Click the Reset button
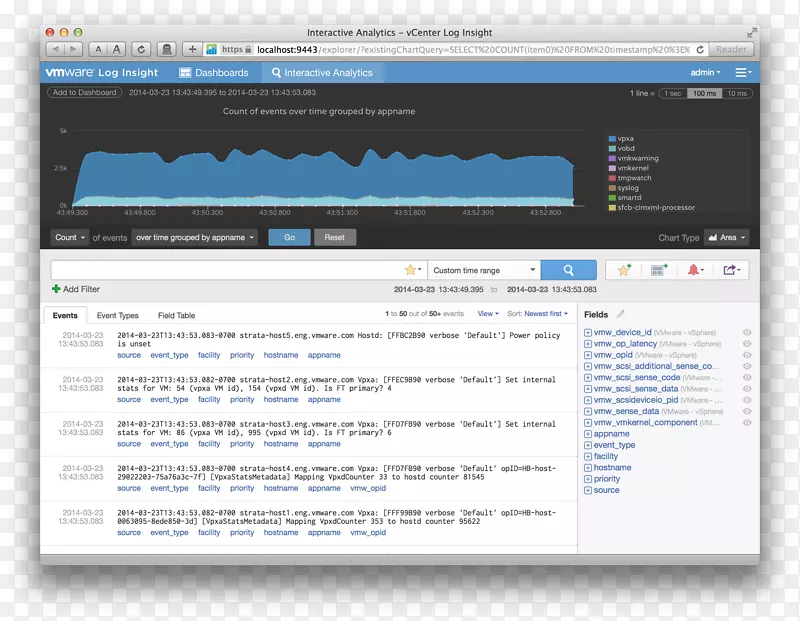 pos(334,238)
